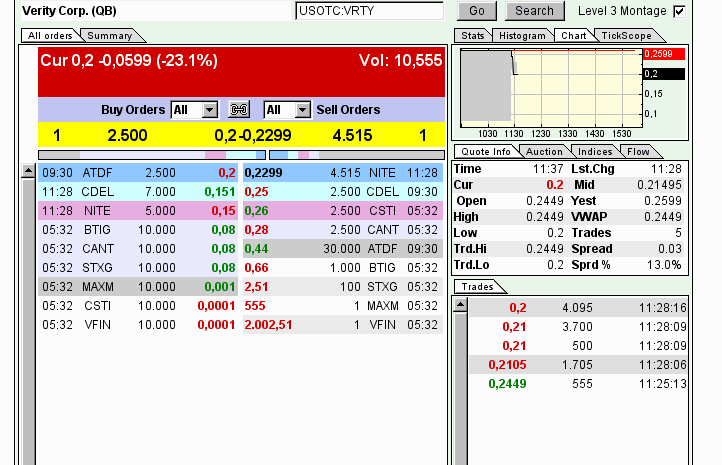Click the Cur 0,2 -0,0599 price header

tap(129, 60)
